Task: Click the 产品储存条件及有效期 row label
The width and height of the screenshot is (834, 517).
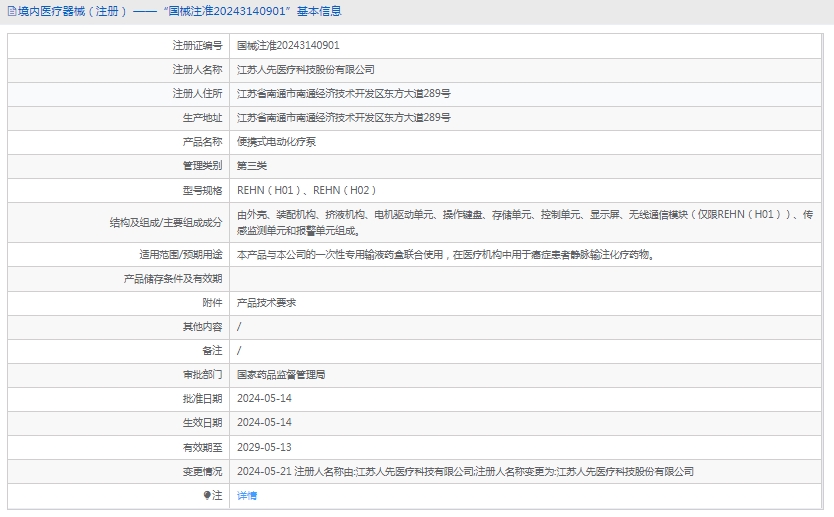Action: click(x=173, y=279)
